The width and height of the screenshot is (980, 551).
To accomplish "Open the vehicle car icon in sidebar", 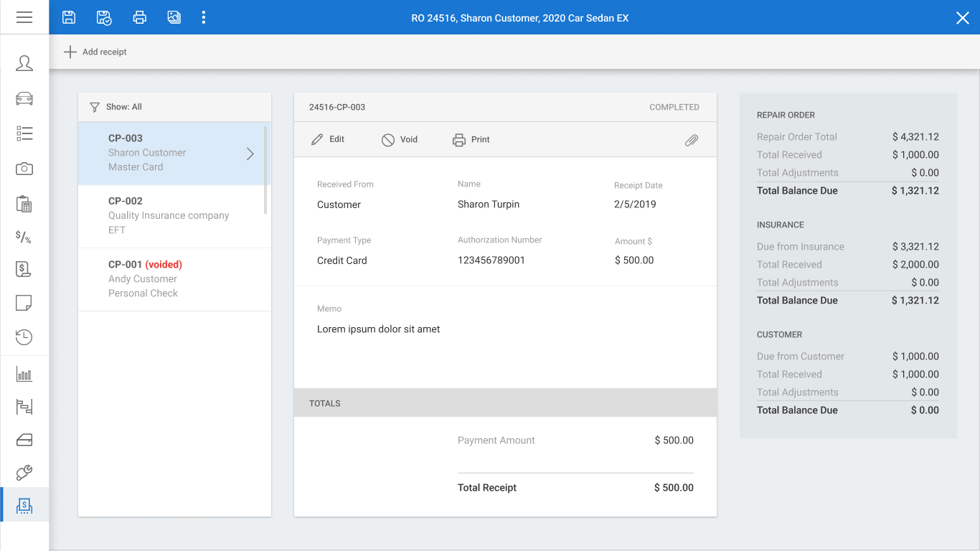I will (24, 98).
